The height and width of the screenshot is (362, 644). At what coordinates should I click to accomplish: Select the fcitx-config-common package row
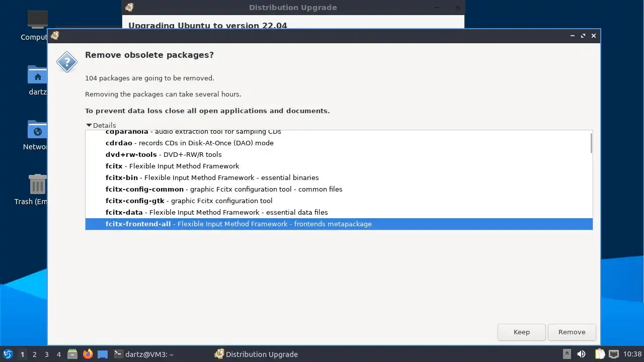(x=339, y=189)
